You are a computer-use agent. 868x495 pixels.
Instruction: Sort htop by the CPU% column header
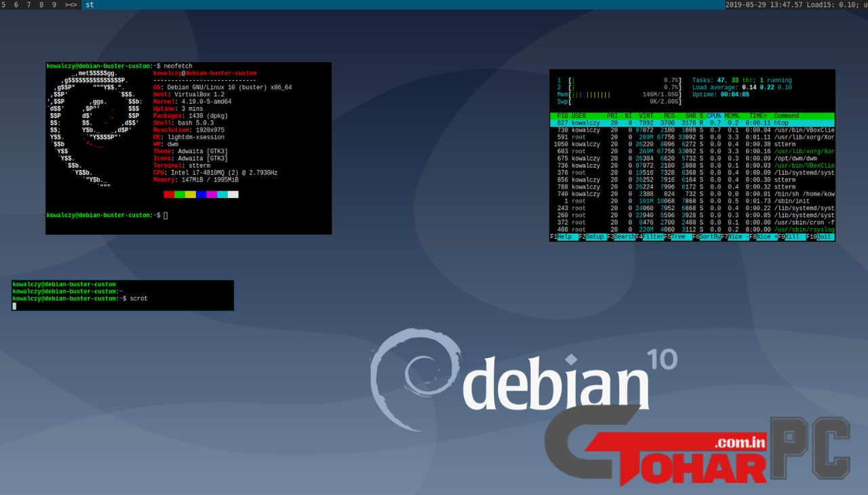click(713, 116)
